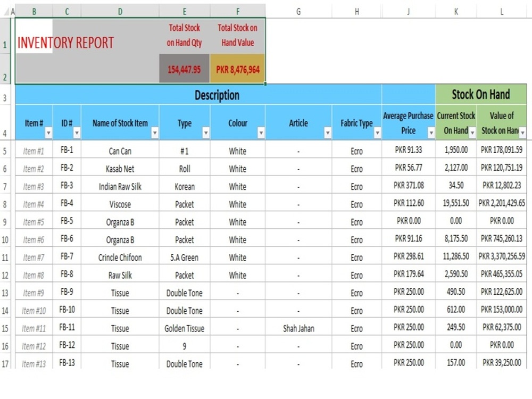Select the 249.50 stock cell
The width and height of the screenshot is (532, 399).
(456, 327)
